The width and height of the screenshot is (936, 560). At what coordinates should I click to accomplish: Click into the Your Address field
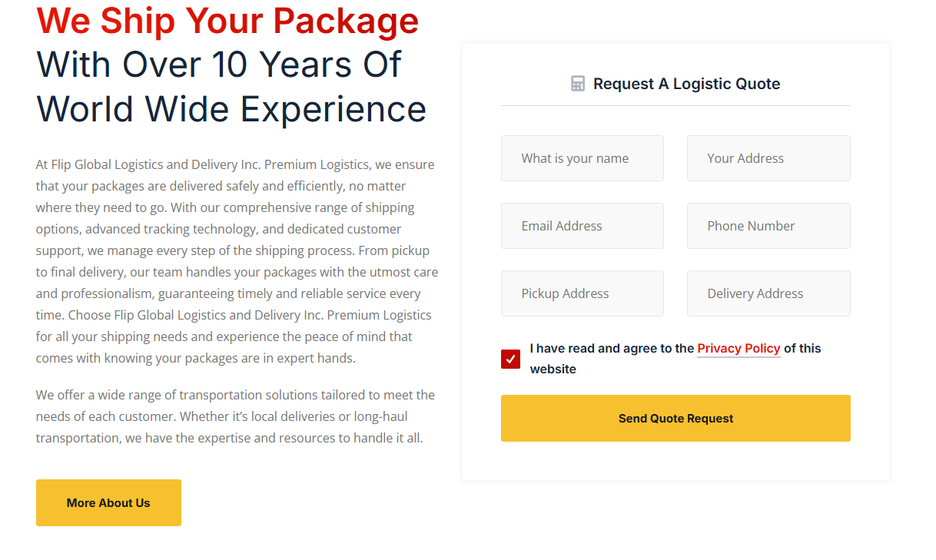point(768,158)
